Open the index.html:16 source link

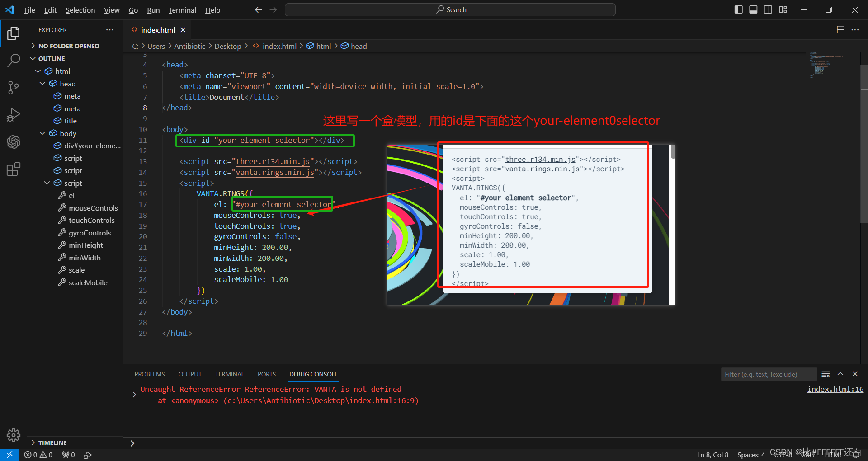pyautogui.click(x=835, y=389)
